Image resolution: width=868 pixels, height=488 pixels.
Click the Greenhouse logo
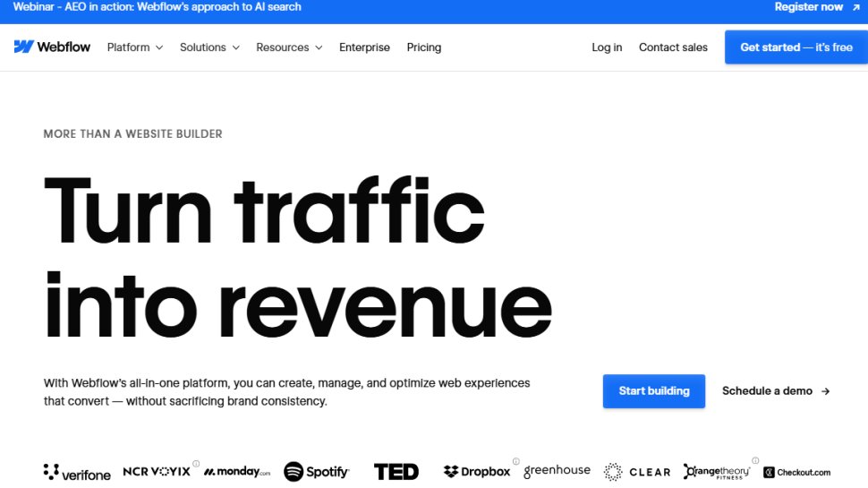point(557,470)
